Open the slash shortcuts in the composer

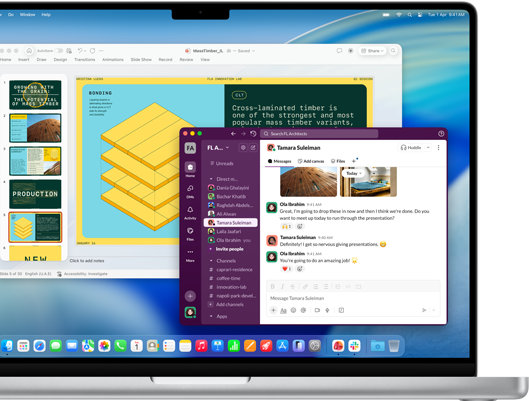tap(341, 310)
